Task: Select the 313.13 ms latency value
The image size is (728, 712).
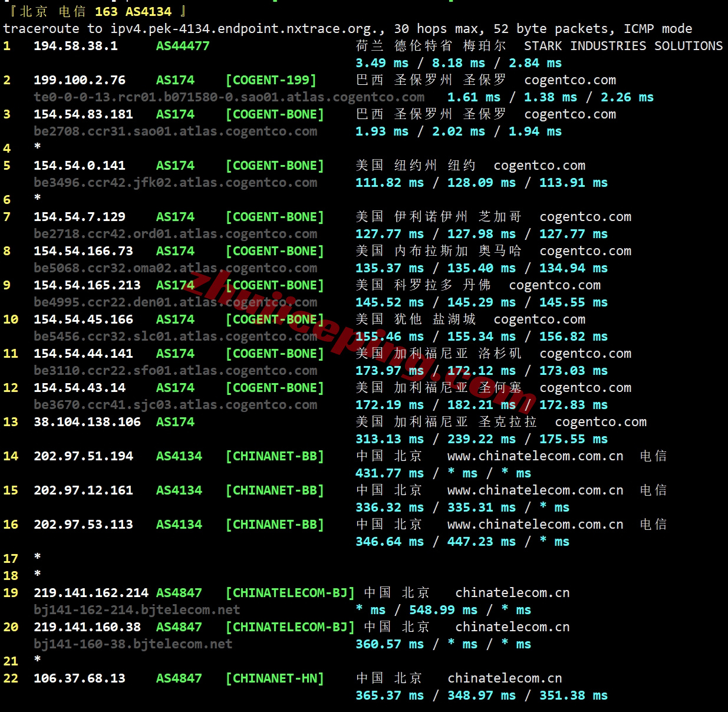Action: point(390,439)
